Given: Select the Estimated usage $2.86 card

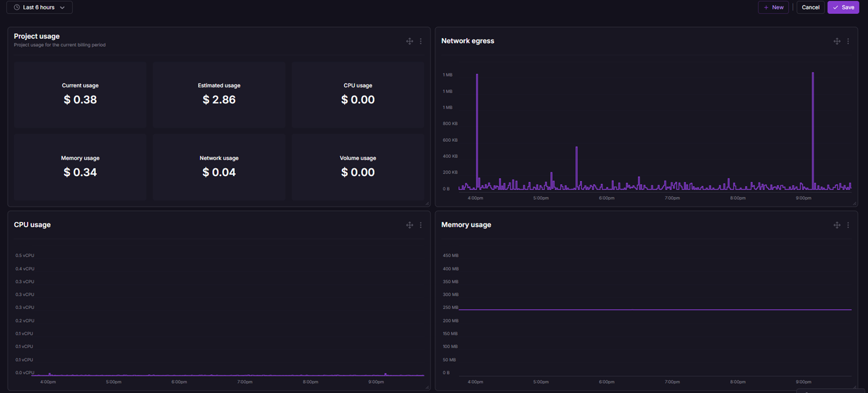Looking at the screenshot, I should coord(219,94).
